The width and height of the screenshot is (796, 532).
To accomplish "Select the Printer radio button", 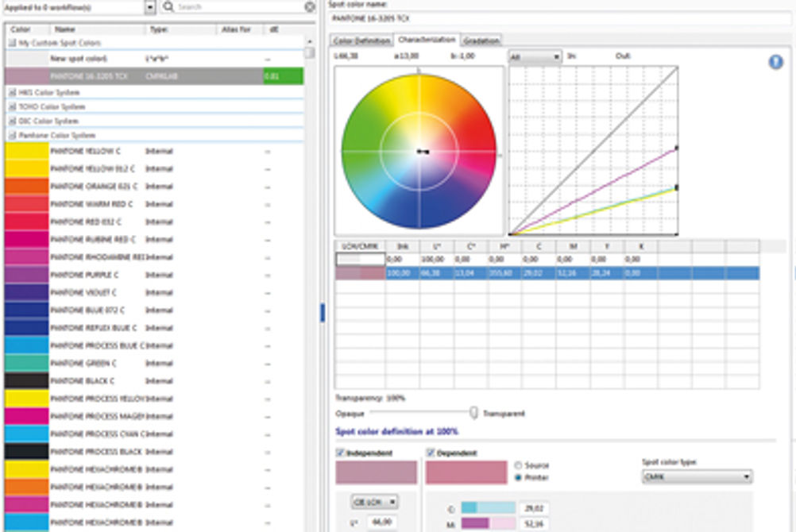I will click(x=518, y=477).
